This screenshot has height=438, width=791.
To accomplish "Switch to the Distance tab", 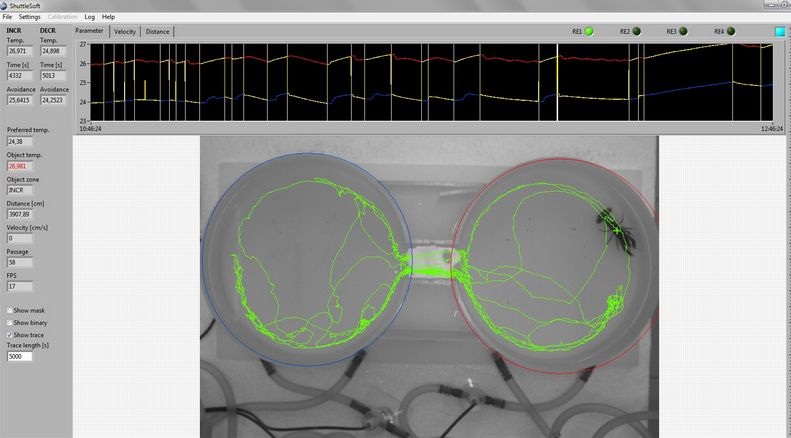I will tap(158, 32).
